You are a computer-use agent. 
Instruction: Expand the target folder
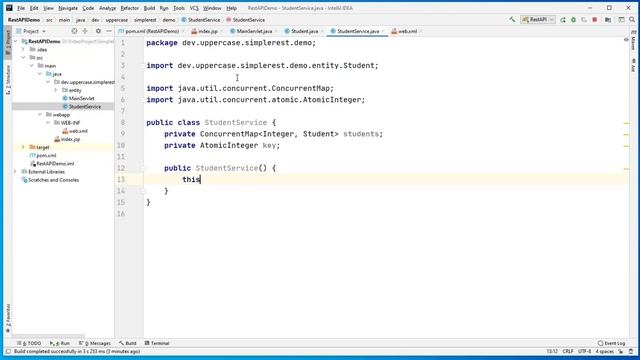click(23, 147)
